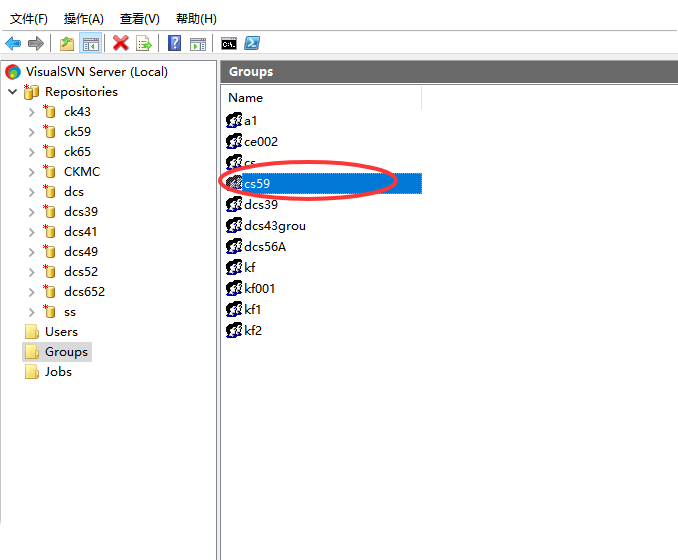Select the Jobs node label
The image size is (678, 560).
[x=58, y=371]
